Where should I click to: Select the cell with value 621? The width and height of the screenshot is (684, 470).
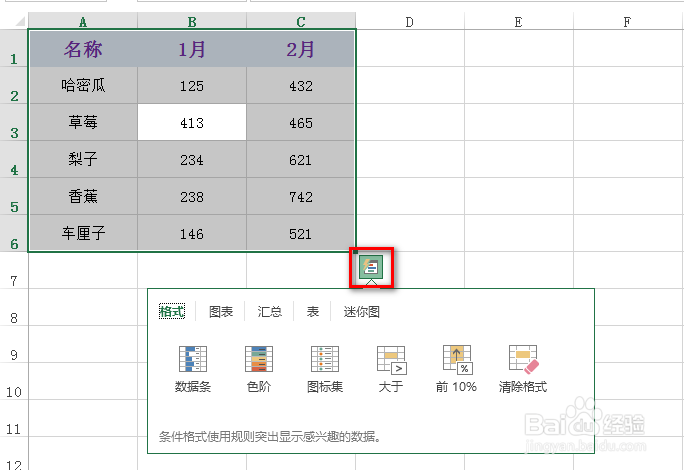tap(301, 160)
